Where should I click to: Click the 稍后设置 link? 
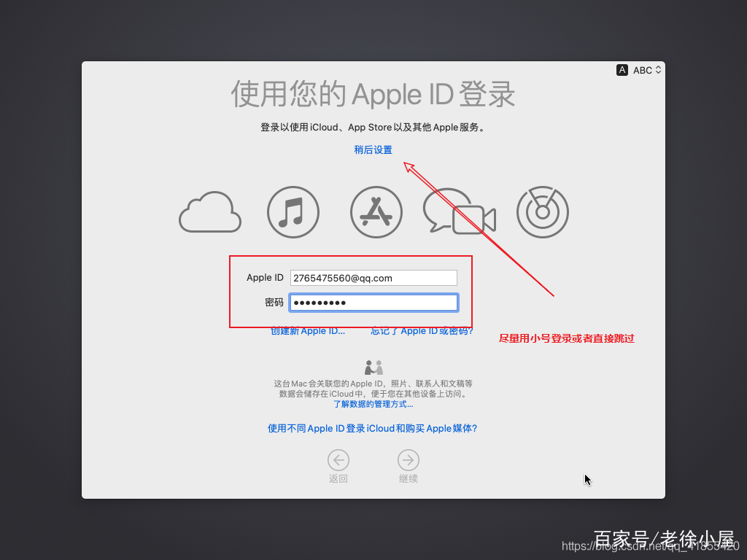[x=373, y=150]
